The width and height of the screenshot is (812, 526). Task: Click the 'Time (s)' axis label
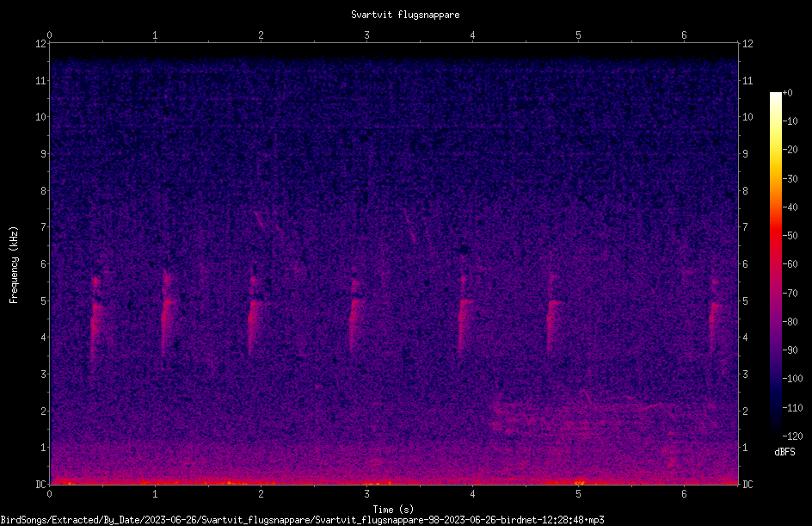(393, 510)
